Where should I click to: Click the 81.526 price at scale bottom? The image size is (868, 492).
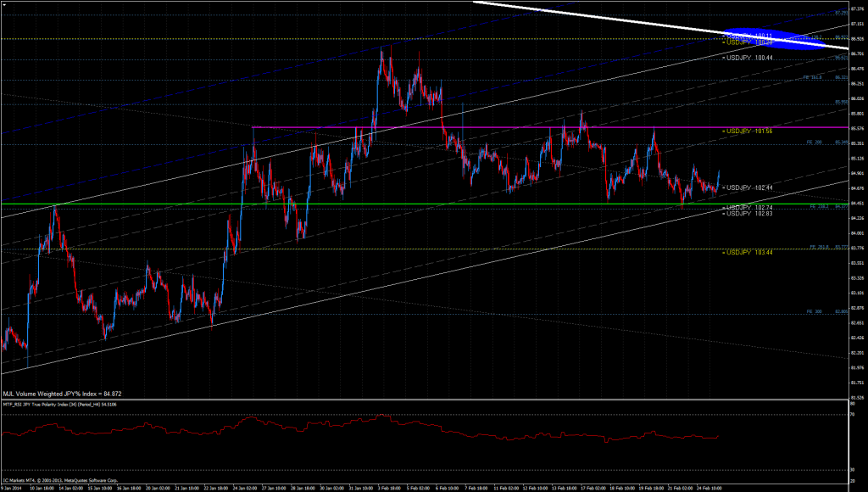[x=857, y=397]
